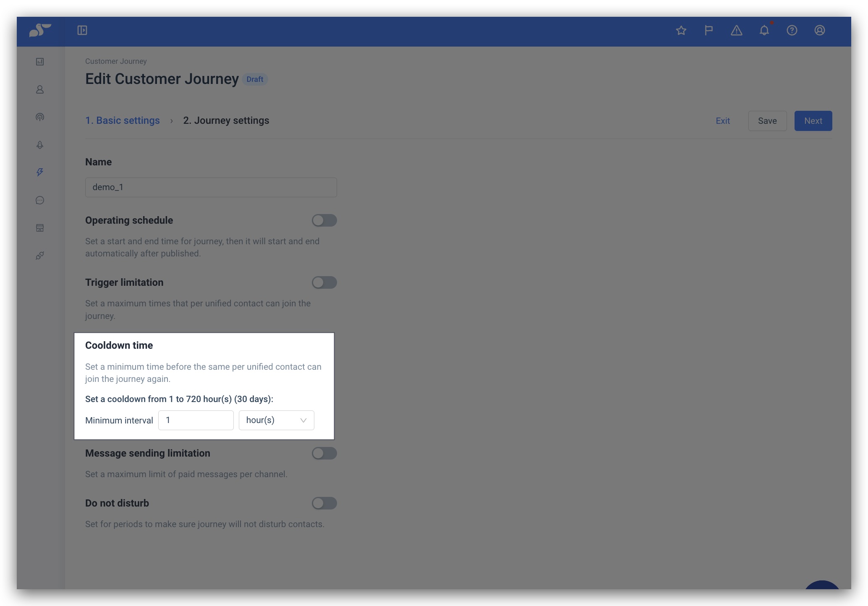This screenshot has height=606, width=868.
Task: Open the contacts person icon in sidebar
Action: (40, 89)
